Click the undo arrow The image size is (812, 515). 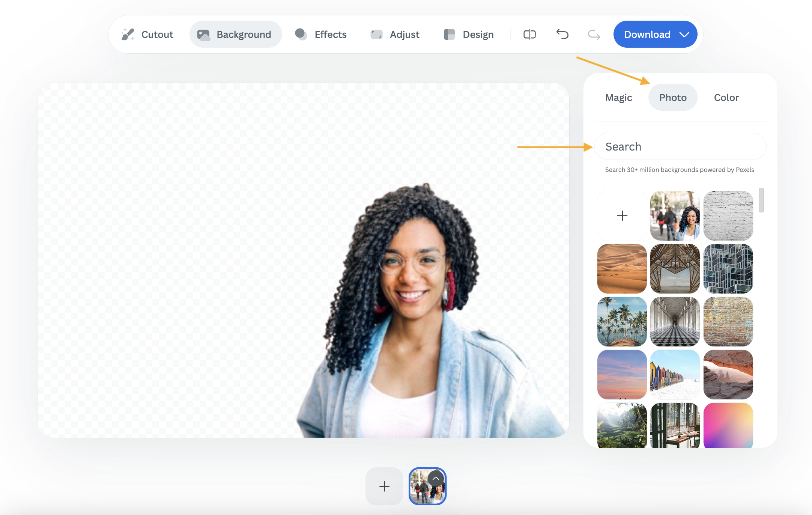pos(562,35)
